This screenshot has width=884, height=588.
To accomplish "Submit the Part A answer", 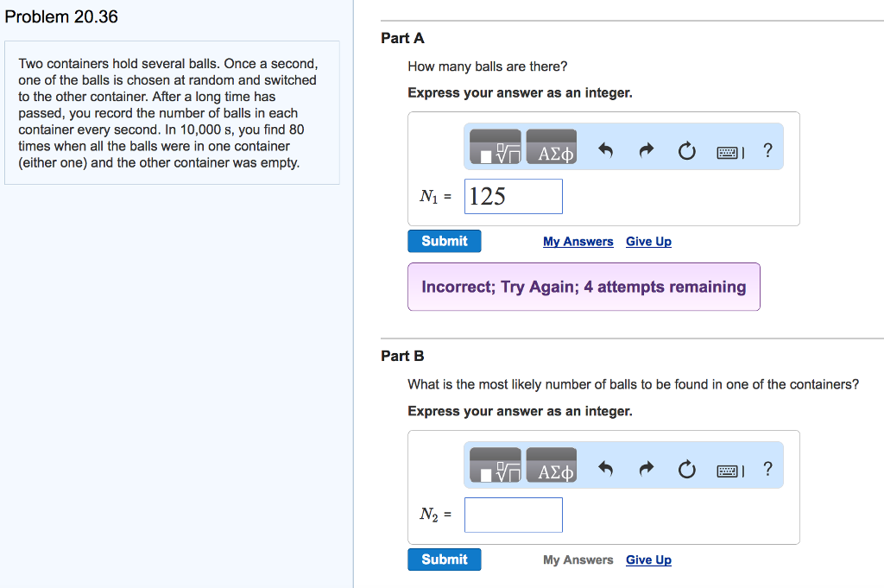I will (x=445, y=242).
